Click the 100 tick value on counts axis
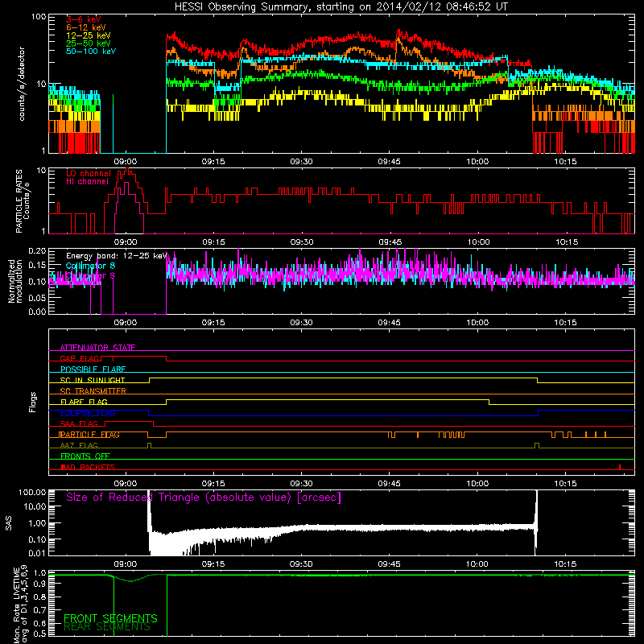The height and width of the screenshot is (644, 644). [39, 17]
